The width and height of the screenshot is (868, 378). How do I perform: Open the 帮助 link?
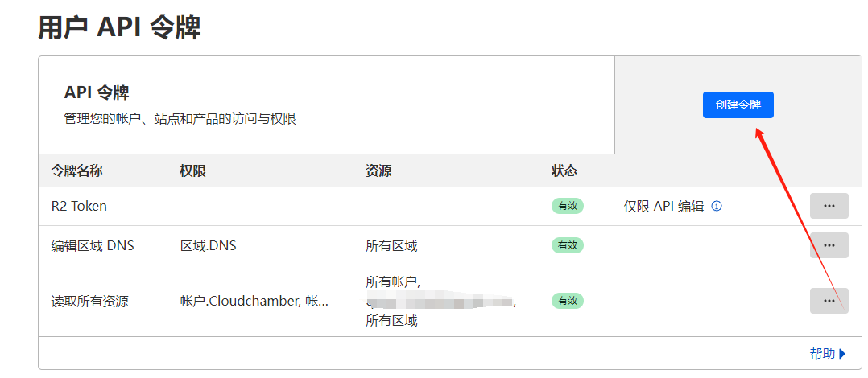pos(822,353)
